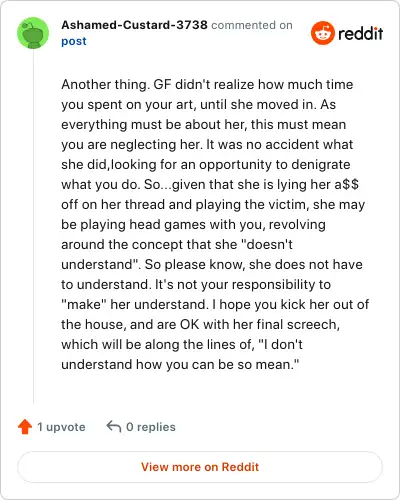400x500 pixels.
Task: Click the reddit wordmark text beside the logo
Action: coord(361,33)
